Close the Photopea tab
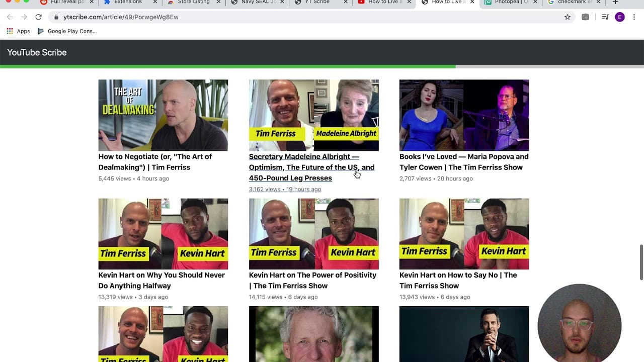 (x=535, y=2)
